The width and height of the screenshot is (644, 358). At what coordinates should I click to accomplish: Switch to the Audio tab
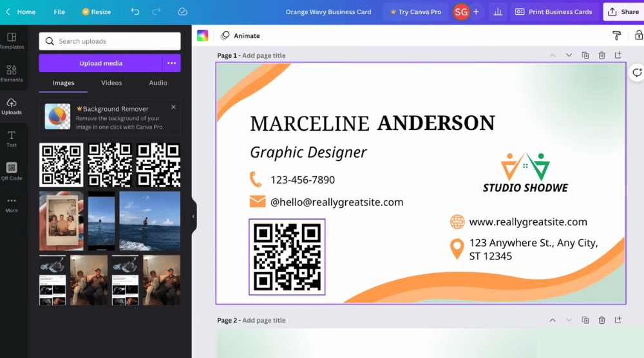(158, 83)
